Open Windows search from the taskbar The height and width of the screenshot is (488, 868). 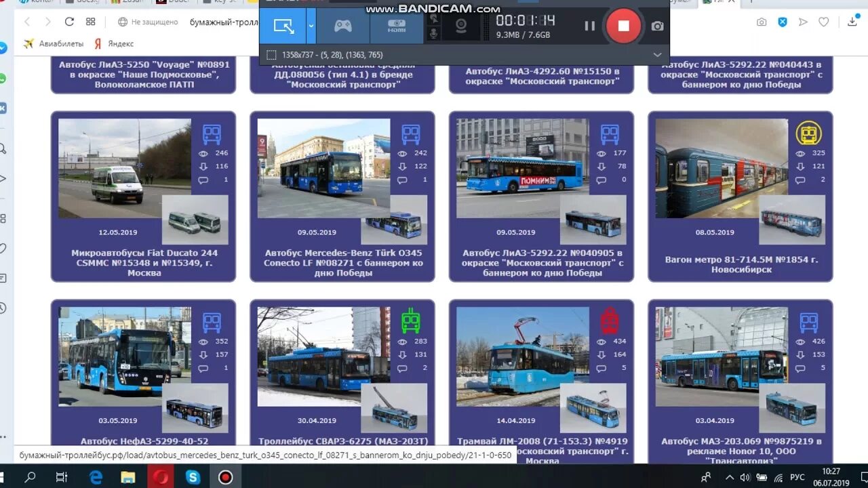click(30, 477)
